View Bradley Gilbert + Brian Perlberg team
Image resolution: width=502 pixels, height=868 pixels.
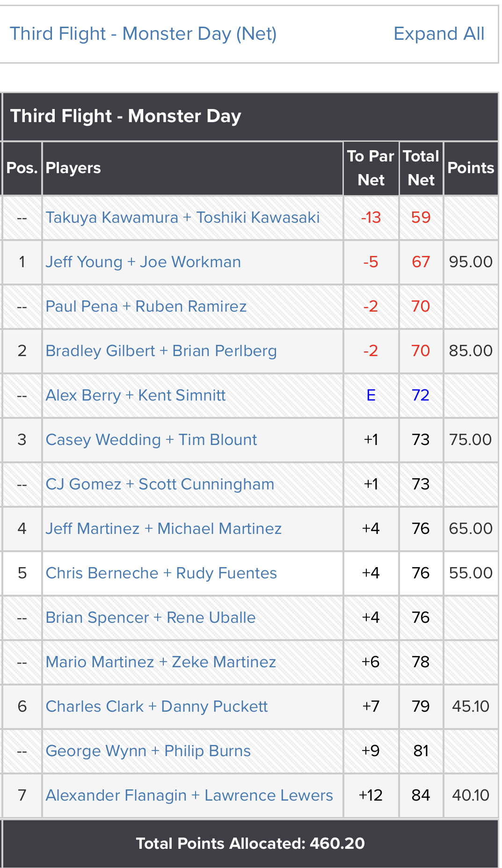(x=161, y=351)
